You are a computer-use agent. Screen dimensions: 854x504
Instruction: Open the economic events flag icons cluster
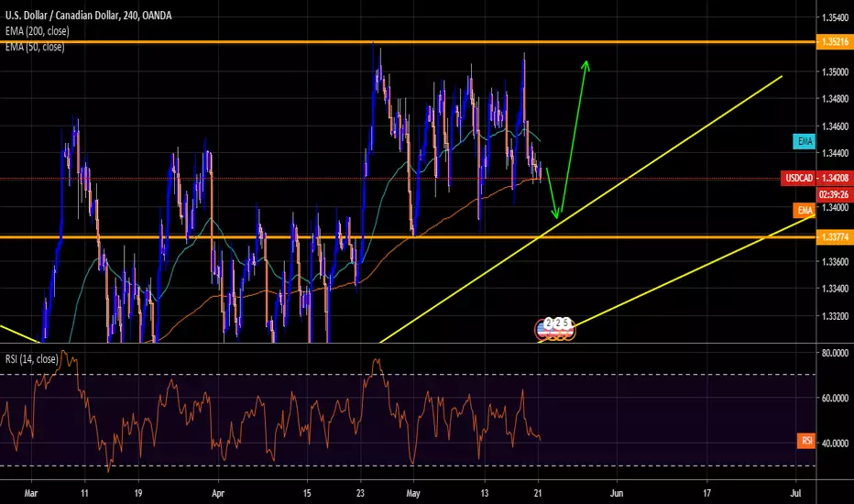[x=555, y=329]
